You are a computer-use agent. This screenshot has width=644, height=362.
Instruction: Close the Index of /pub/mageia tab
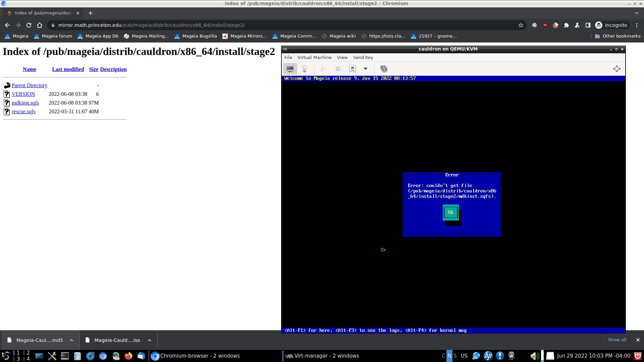click(x=78, y=13)
